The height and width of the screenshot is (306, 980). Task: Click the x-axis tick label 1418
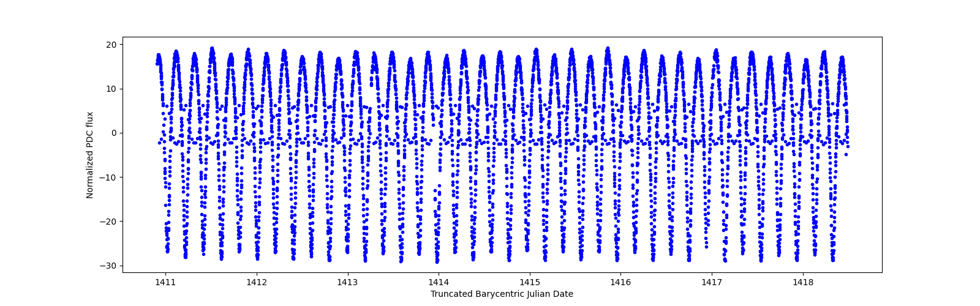pyautogui.click(x=803, y=282)
